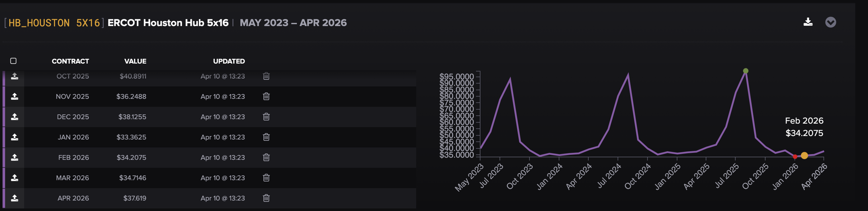Sort by the UPDATED column header
Screen dimensions: 868x211
point(229,61)
